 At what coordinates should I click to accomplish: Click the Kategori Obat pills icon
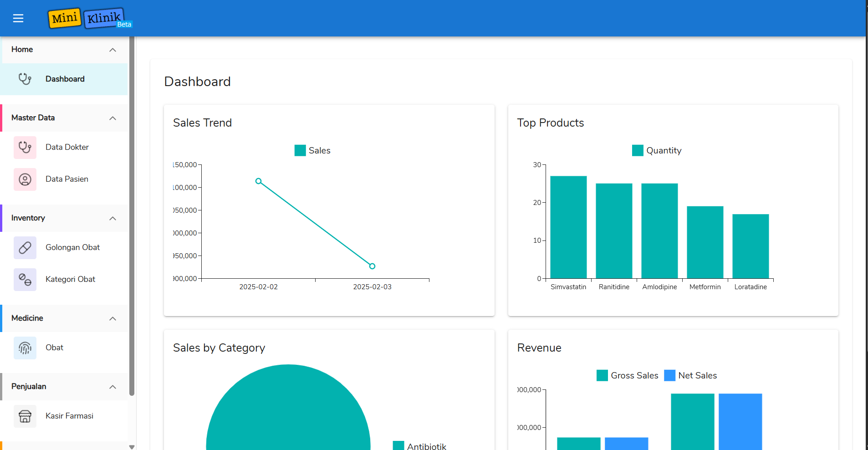click(x=25, y=280)
